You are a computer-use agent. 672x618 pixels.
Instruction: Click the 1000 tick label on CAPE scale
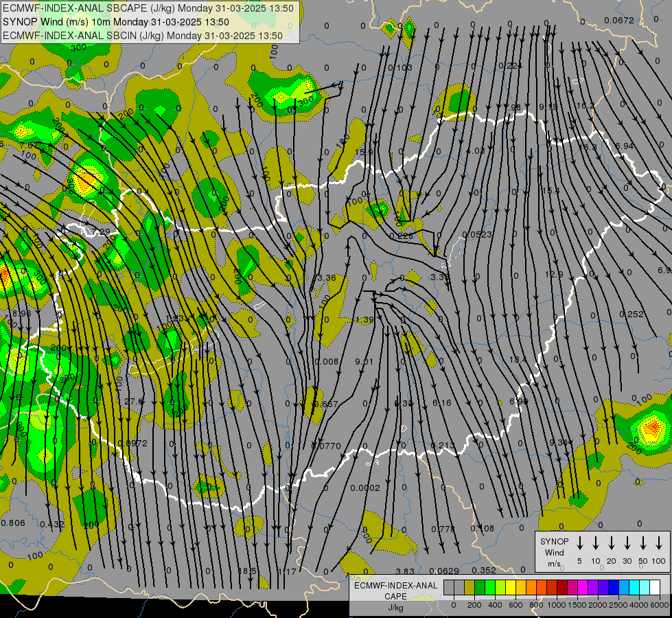pos(556,605)
